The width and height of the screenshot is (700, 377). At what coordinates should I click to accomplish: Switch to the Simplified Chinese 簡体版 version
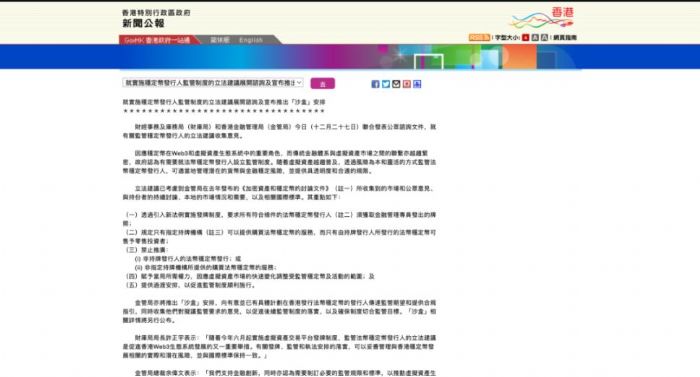pos(220,40)
